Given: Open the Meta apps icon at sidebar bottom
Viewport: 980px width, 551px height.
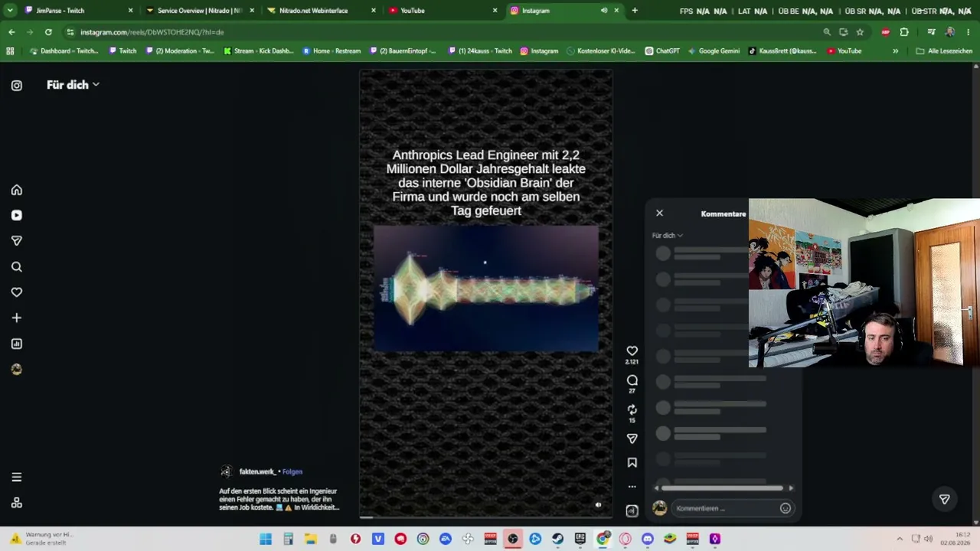Looking at the screenshot, I should pos(17,503).
